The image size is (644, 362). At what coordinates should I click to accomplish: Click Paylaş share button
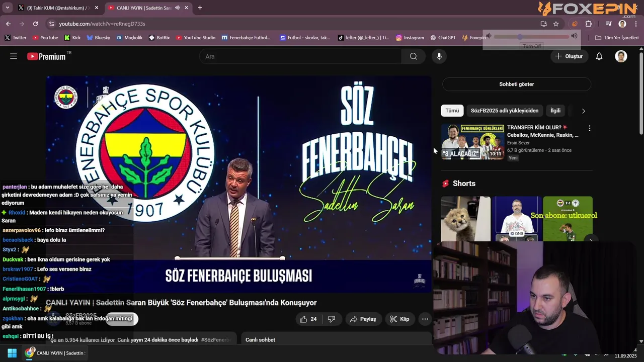click(x=363, y=319)
